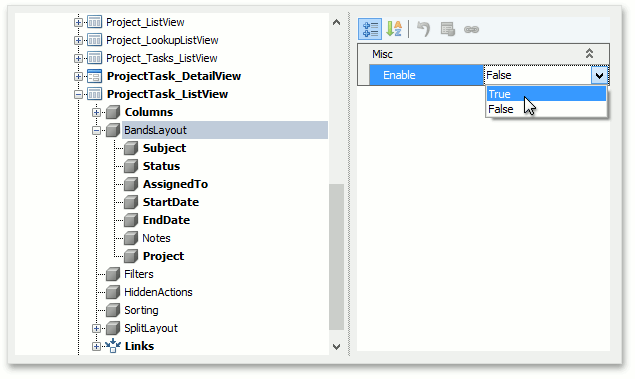
Task: Click the ProjectTask_DetailView form icon
Action: click(94, 76)
